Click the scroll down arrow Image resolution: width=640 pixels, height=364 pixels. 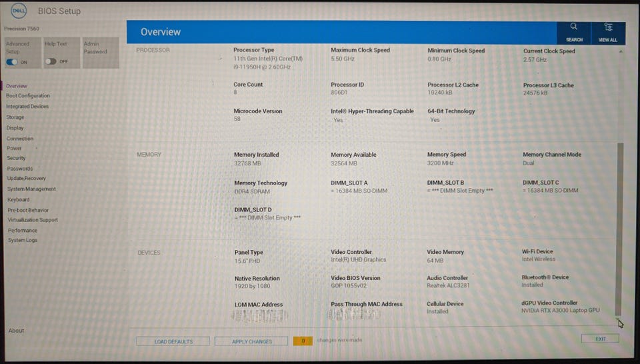[617, 319]
